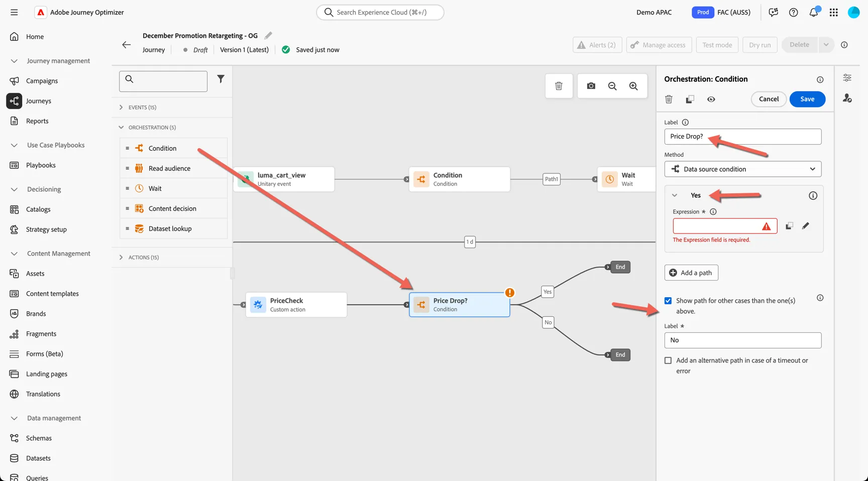Screen dimensions: 868x481
Task: Click the canvas trash delete icon
Action: [x=559, y=86]
